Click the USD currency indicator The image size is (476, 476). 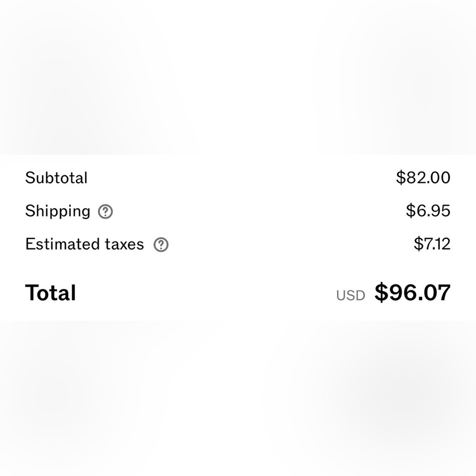click(350, 295)
